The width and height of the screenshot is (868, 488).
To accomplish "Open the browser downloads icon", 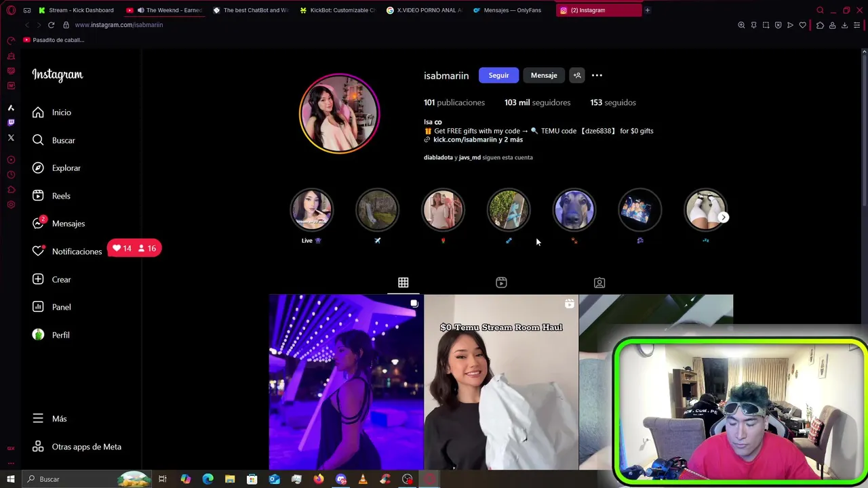I will click(844, 25).
